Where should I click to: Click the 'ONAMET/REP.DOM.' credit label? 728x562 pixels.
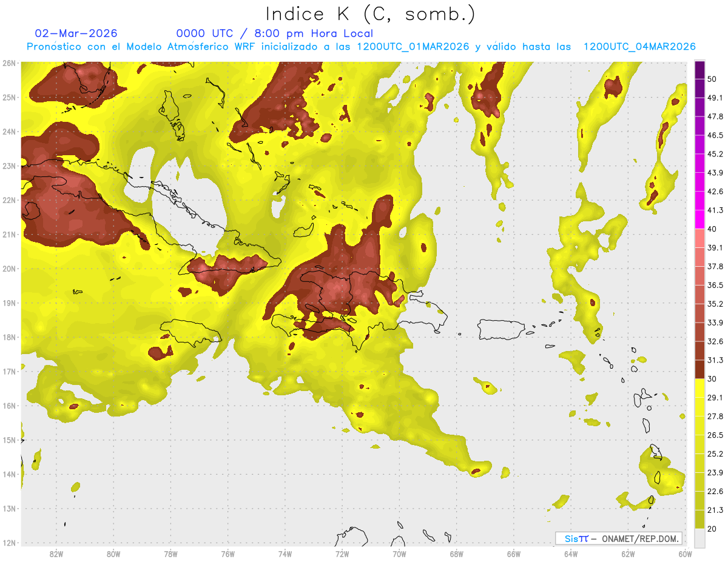point(639,538)
